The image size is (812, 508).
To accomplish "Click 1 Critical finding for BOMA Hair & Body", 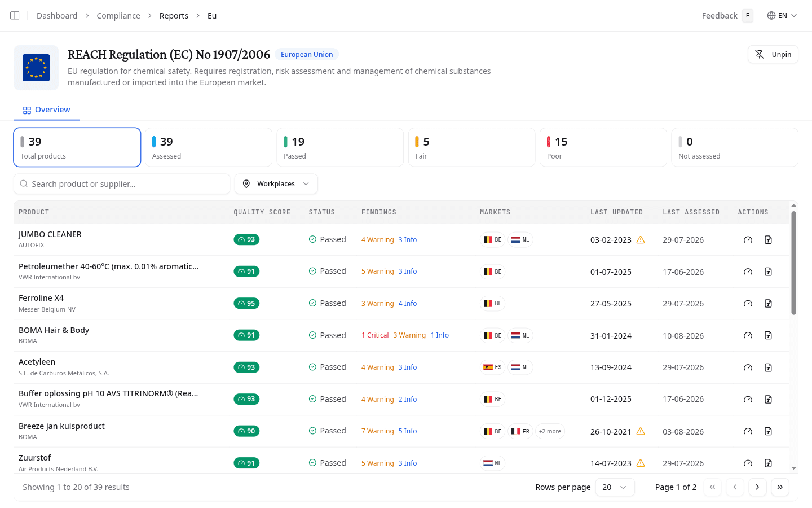I will click(375, 335).
